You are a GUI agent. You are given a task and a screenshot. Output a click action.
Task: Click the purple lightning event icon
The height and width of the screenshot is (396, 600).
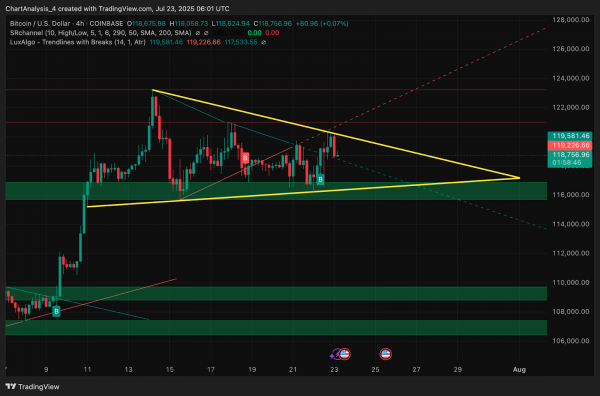click(334, 354)
